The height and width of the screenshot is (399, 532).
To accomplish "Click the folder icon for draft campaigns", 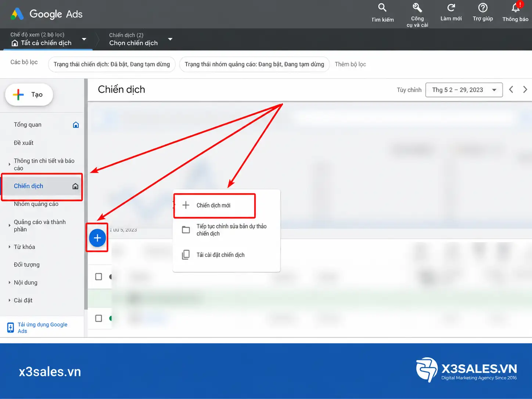I will [x=186, y=230].
